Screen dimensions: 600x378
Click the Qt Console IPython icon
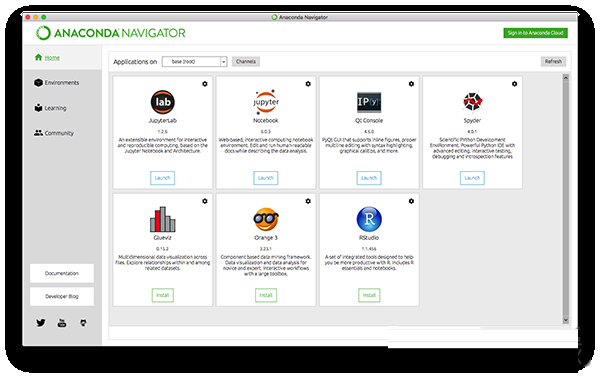369,102
